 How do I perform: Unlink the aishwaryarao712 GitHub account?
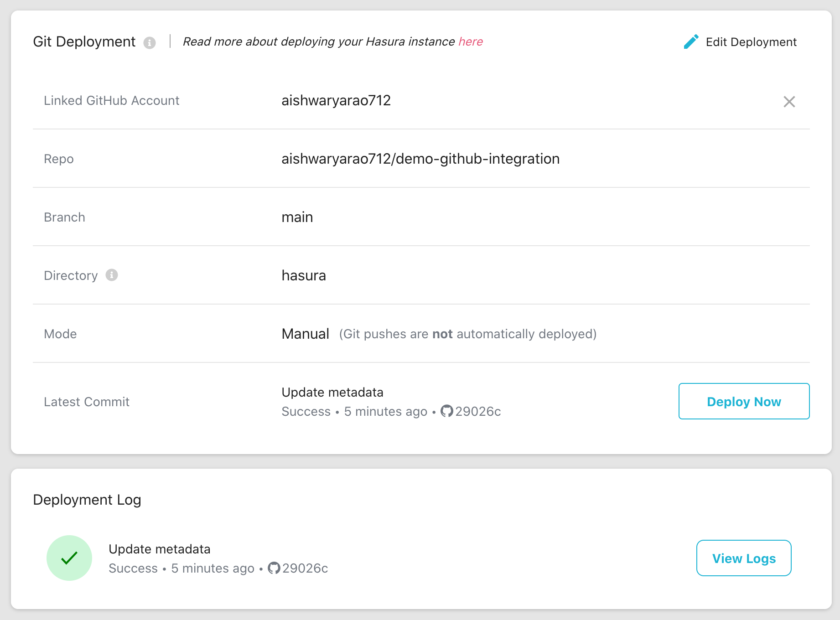[789, 102]
